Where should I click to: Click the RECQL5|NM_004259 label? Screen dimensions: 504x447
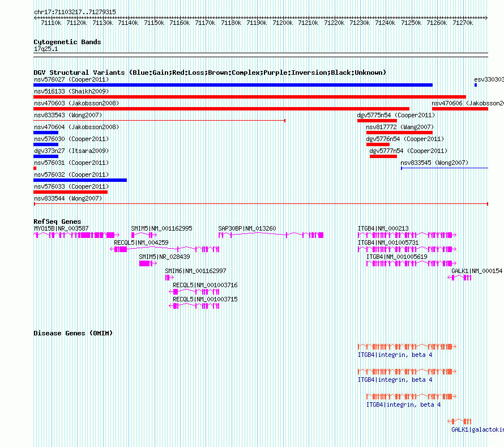click(141, 242)
